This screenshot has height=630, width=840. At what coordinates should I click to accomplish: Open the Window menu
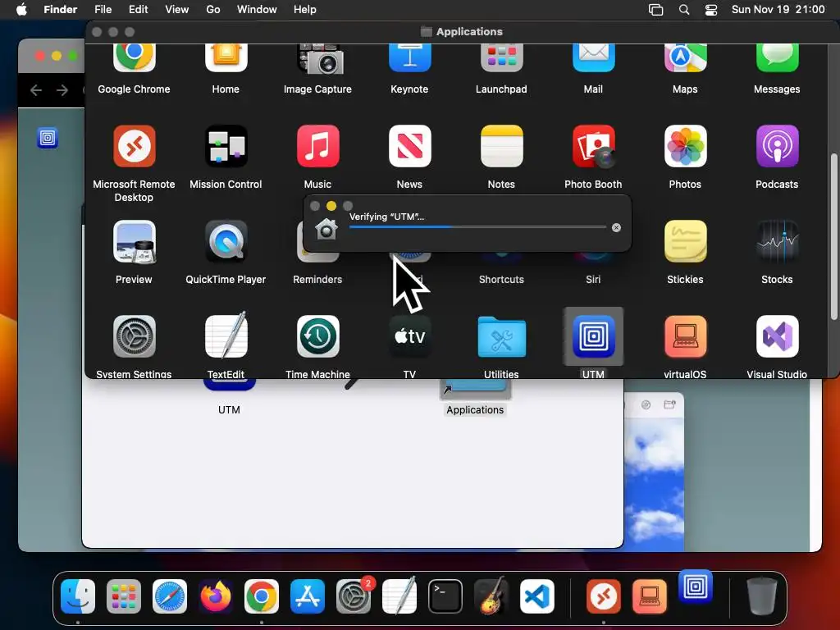(257, 10)
